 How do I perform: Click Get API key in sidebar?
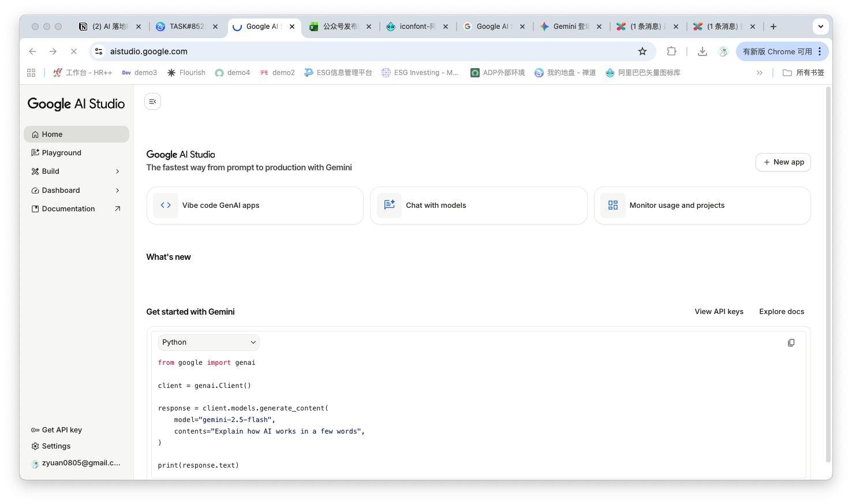[62, 430]
